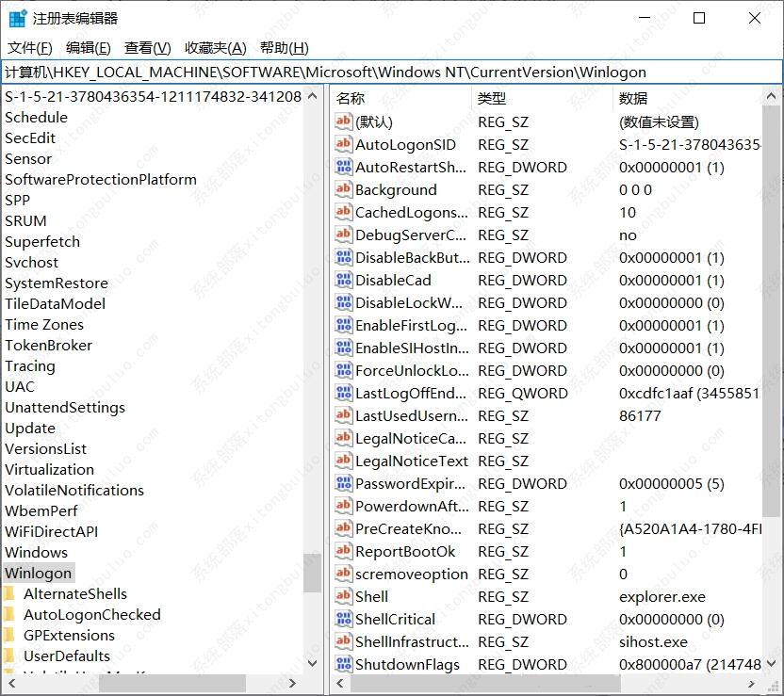This screenshot has width=784, height=696.
Task: Open the 查看(V) view menu
Action: [147, 48]
